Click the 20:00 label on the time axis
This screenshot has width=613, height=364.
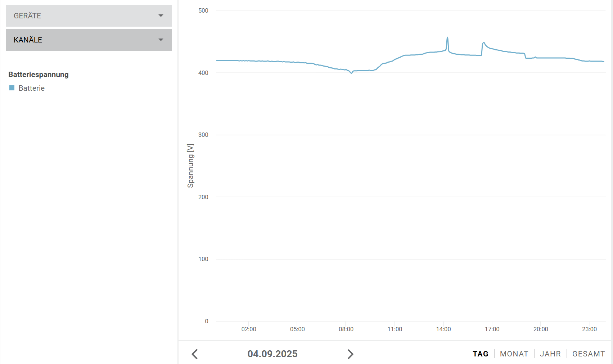[541, 329]
